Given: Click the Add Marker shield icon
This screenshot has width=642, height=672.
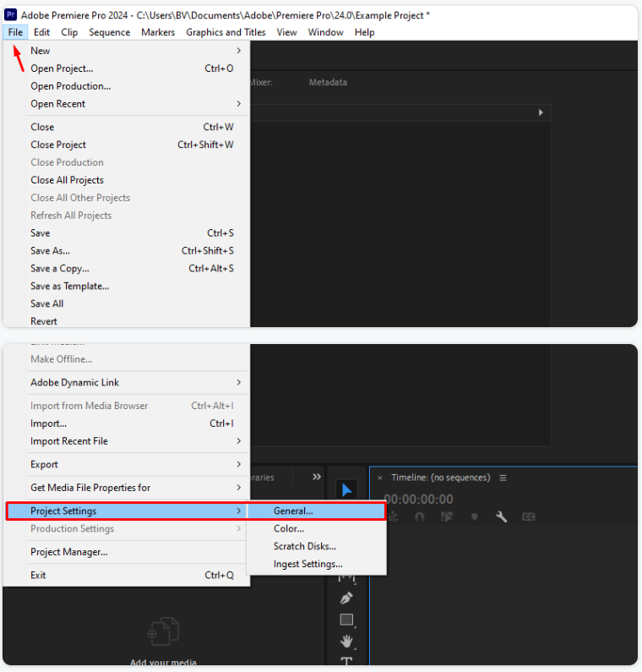Looking at the screenshot, I should coord(474,516).
